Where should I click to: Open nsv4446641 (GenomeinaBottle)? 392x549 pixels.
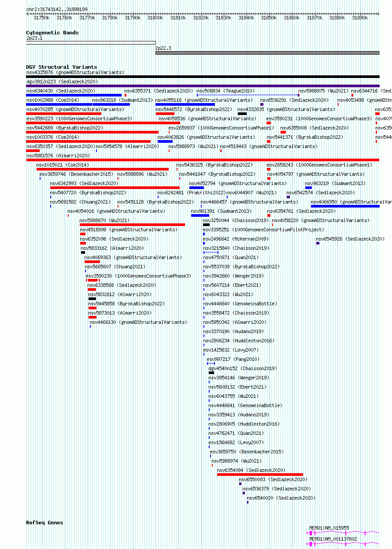pos(245,405)
